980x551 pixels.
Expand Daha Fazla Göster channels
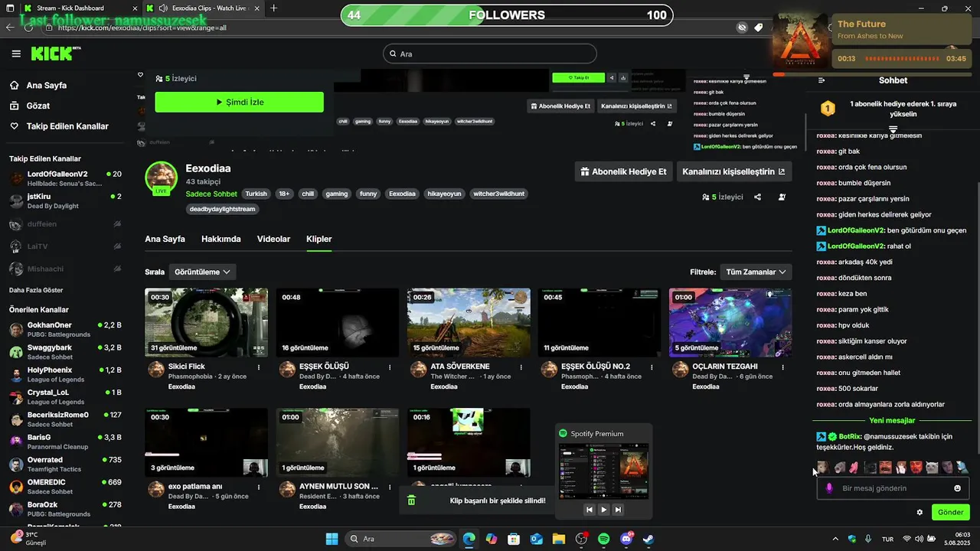pyautogui.click(x=36, y=290)
